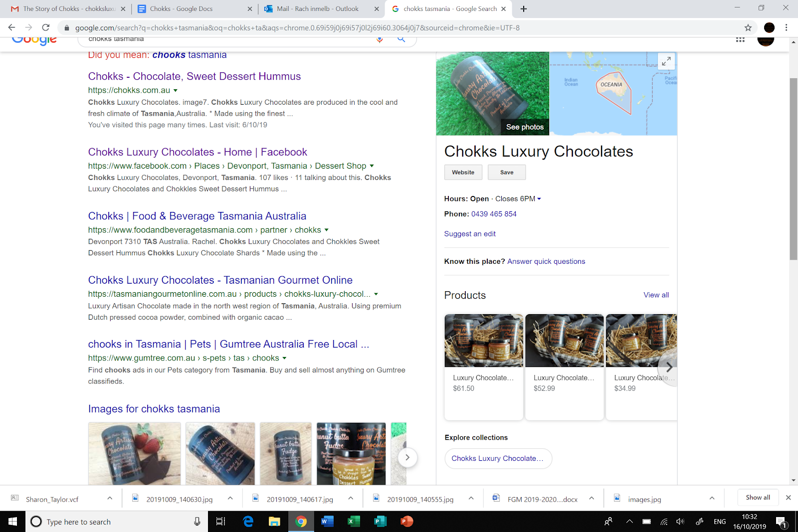Open File Explorer from the taskbar
The height and width of the screenshot is (532, 798).
pos(274,522)
